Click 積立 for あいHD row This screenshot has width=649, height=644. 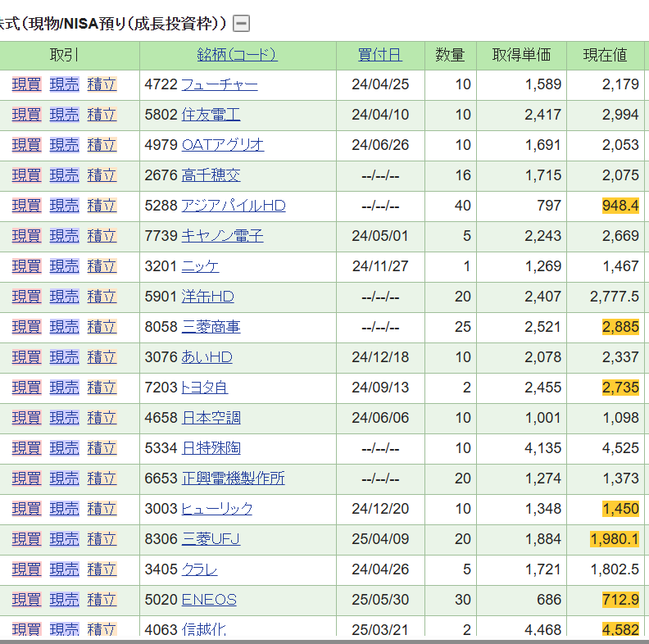click(x=102, y=357)
